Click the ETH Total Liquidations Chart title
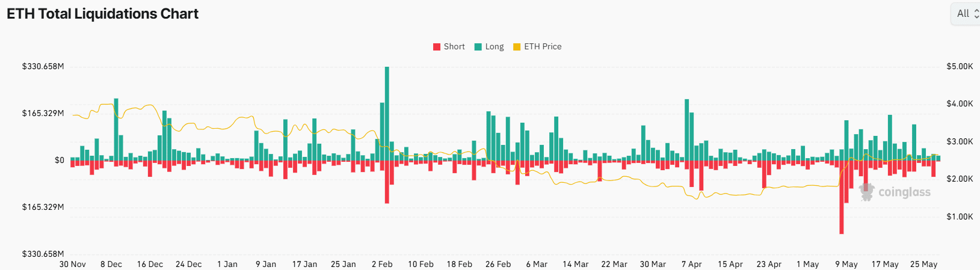980x270 pixels. 103,14
